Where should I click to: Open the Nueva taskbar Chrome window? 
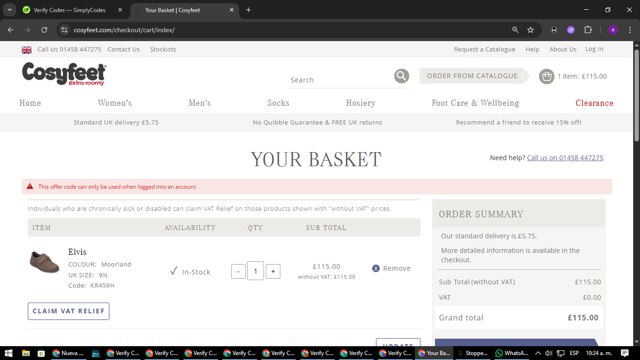pyautogui.click(x=68, y=353)
